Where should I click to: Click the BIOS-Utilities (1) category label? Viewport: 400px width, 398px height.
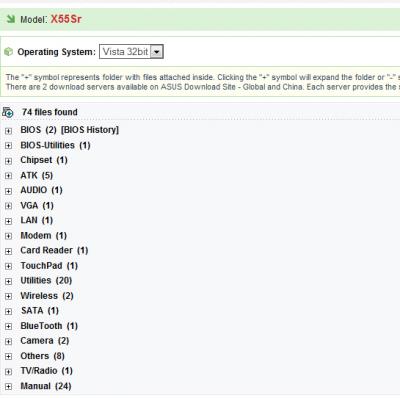click(x=55, y=145)
